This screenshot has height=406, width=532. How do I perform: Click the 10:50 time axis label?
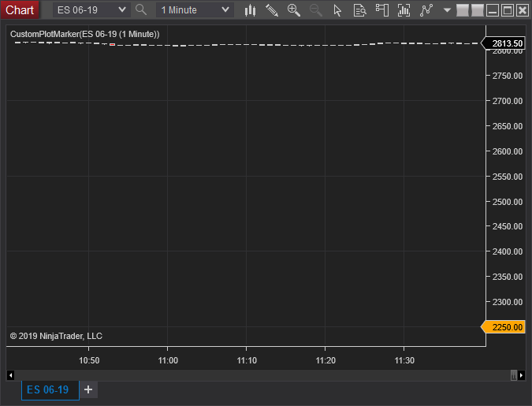point(89,360)
